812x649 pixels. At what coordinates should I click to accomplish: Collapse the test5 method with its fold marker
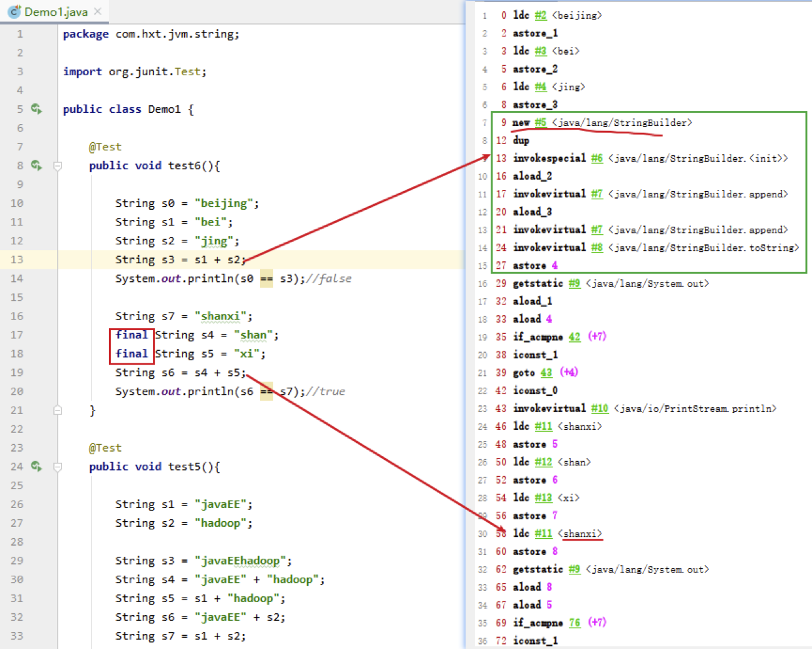pyautogui.click(x=58, y=467)
